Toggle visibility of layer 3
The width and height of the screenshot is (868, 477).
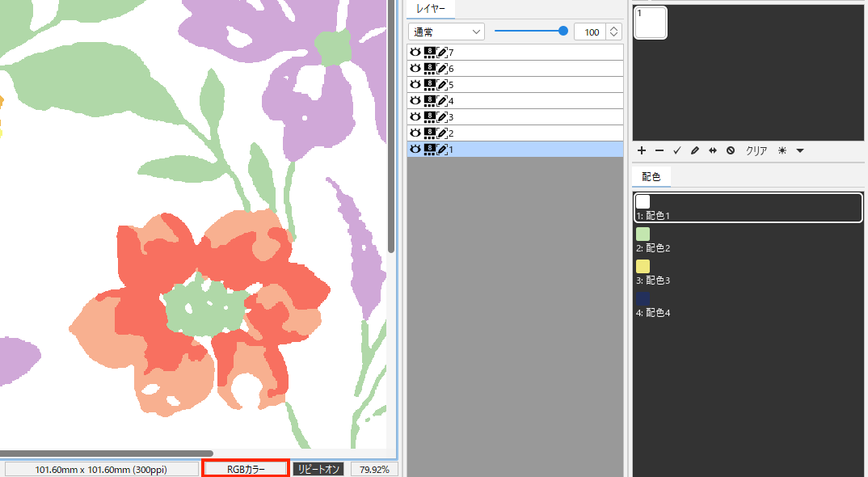point(415,117)
